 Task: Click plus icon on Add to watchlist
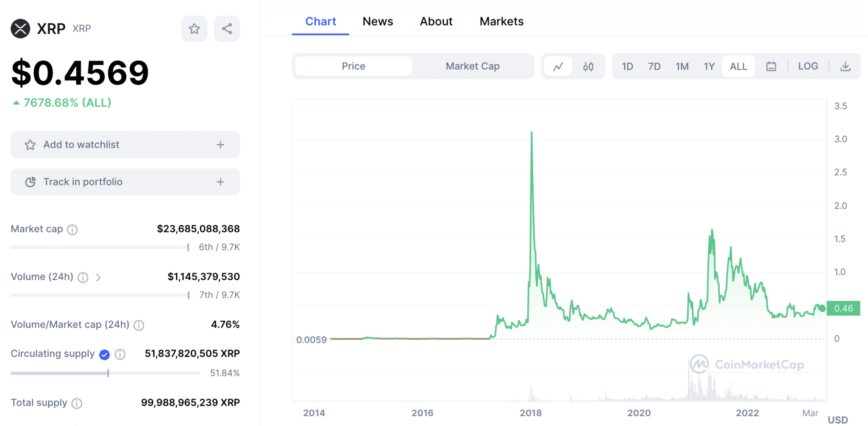point(220,145)
